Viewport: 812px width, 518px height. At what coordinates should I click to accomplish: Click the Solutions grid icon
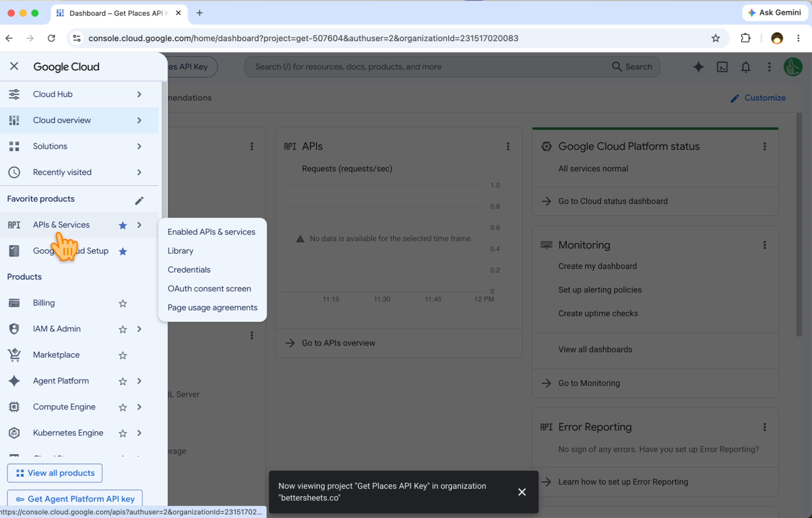(x=14, y=146)
